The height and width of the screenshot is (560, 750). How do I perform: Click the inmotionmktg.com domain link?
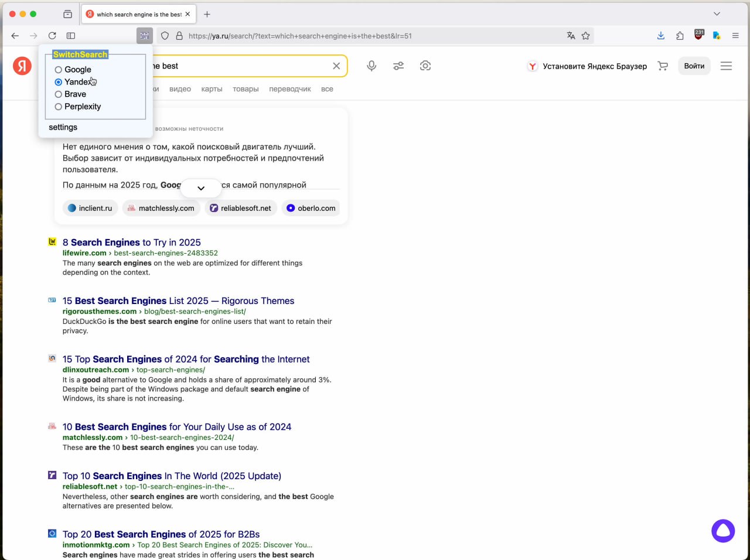tap(96, 545)
